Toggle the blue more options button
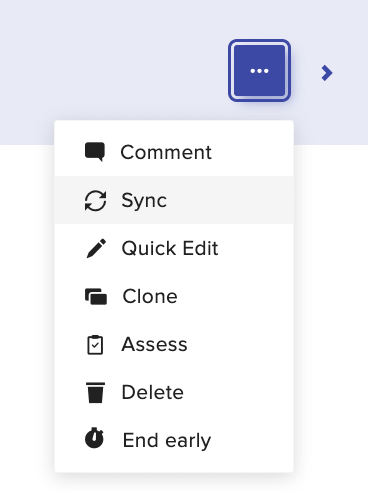 tap(259, 71)
